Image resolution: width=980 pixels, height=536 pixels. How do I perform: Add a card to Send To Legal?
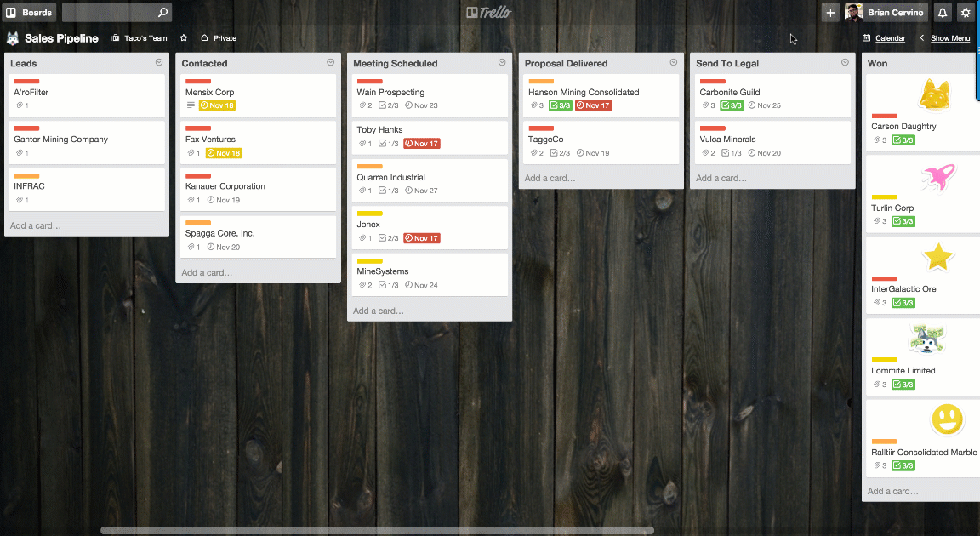pyautogui.click(x=721, y=178)
